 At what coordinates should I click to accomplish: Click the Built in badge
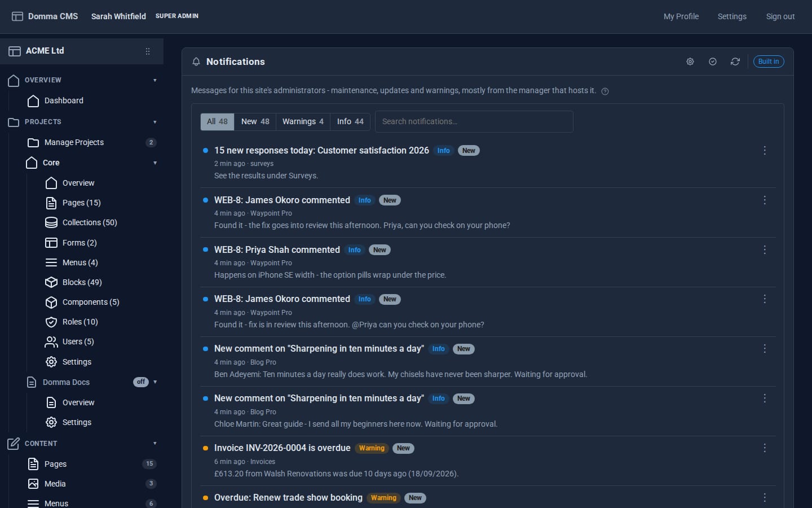pyautogui.click(x=769, y=62)
